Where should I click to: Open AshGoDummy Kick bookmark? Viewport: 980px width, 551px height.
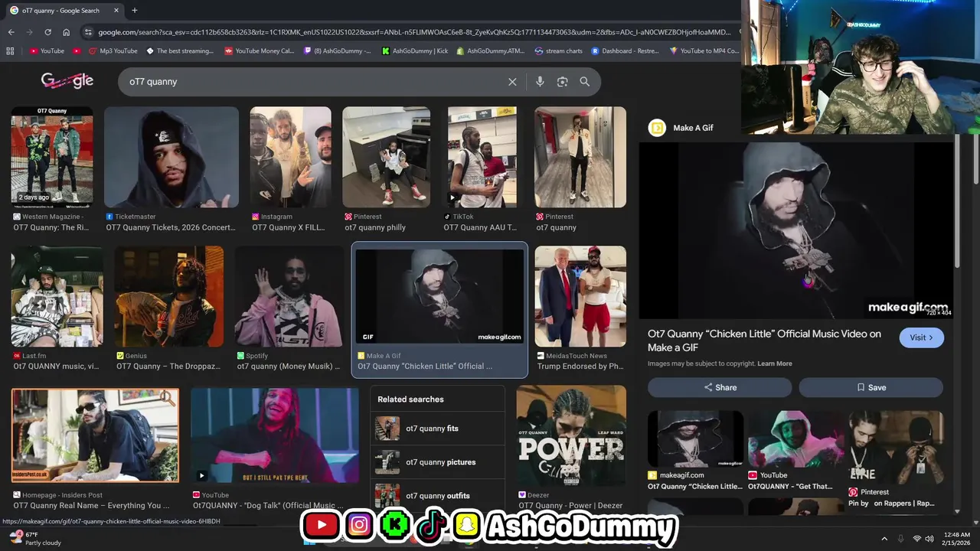click(x=414, y=51)
